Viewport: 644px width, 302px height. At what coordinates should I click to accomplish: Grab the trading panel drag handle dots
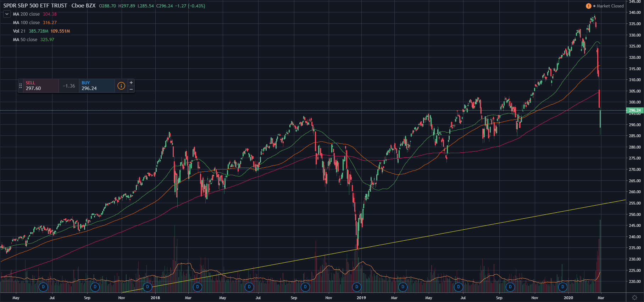[21, 86]
